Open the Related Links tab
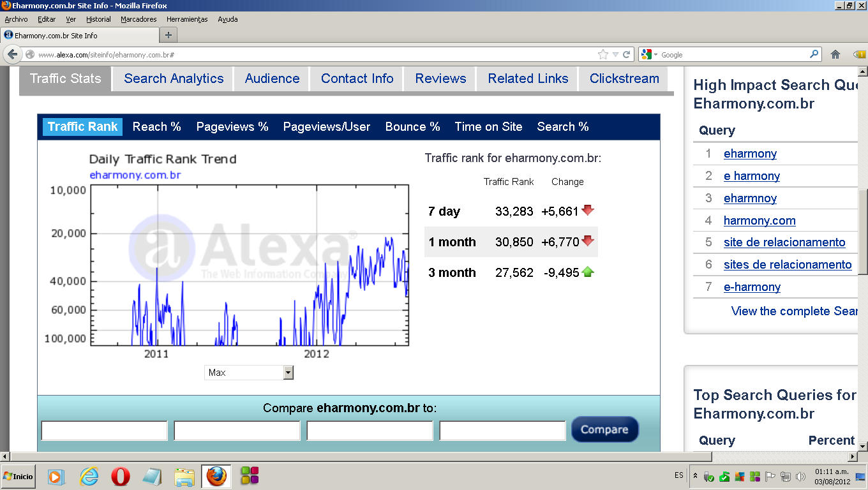 click(x=528, y=78)
